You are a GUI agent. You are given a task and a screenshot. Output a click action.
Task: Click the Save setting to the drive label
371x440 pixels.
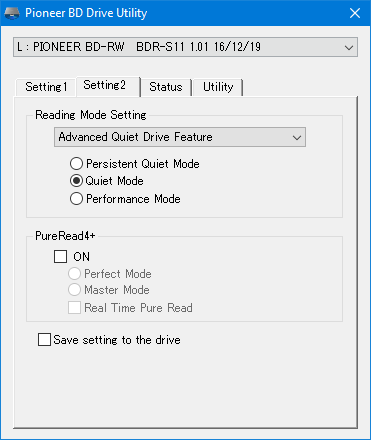117,340
